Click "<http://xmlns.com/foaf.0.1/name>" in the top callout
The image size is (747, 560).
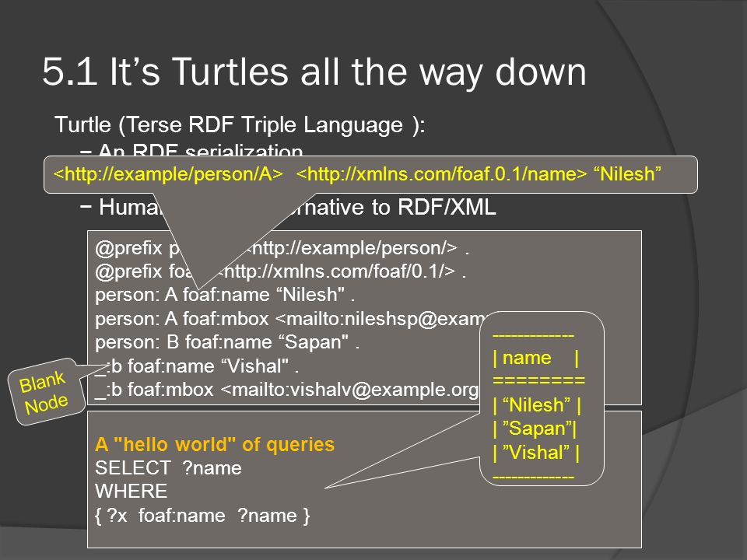click(x=441, y=173)
